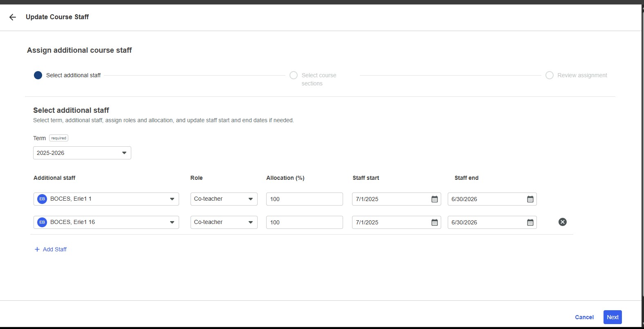Expand the Term 2025-2026 dropdown
Image resolution: width=644 pixels, height=329 pixels.
[124, 153]
